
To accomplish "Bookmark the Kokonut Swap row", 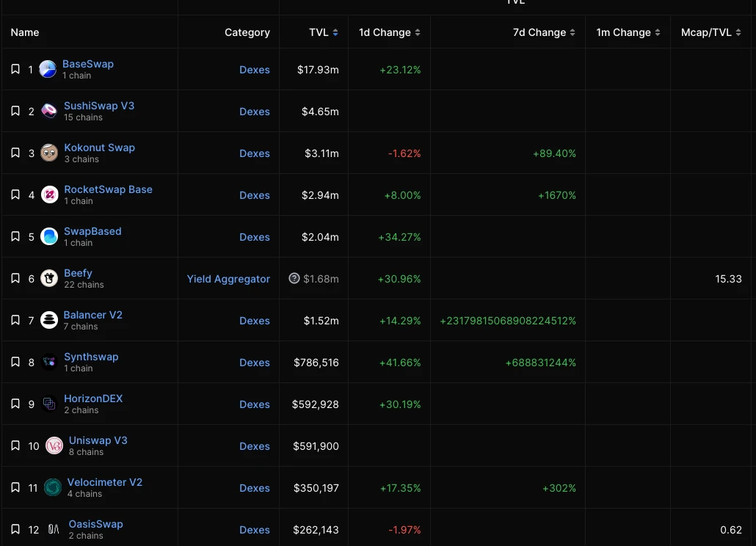I will tap(15, 153).
